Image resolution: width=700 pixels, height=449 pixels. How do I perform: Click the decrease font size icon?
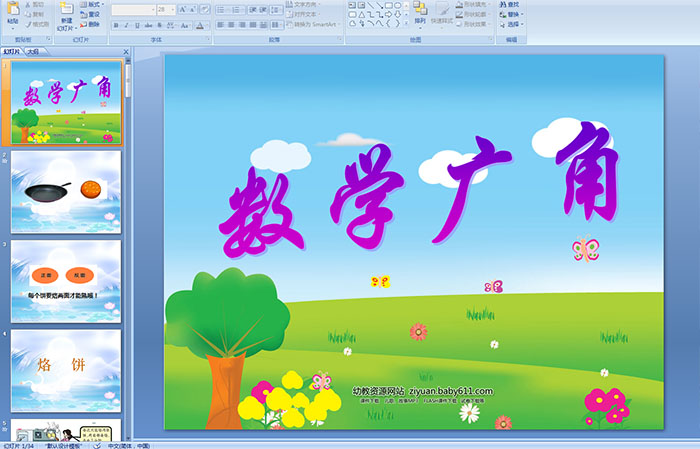pyautogui.click(x=192, y=10)
